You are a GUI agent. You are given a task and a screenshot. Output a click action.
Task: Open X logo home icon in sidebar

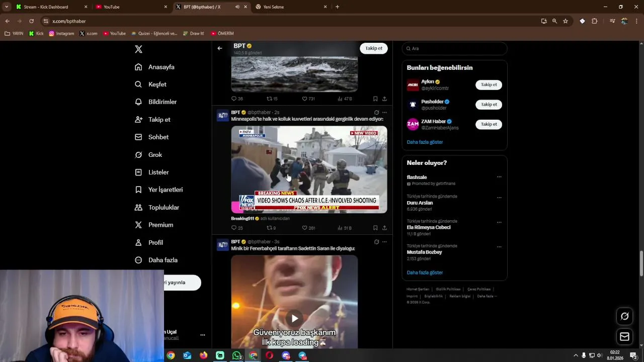point(138,49)
